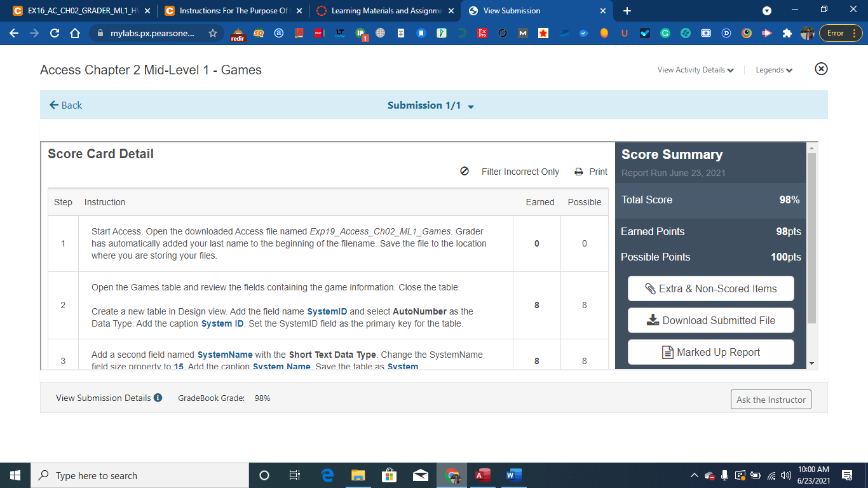Open Task View on taskbar
The image size is (868, 488).
coord(295,475)
